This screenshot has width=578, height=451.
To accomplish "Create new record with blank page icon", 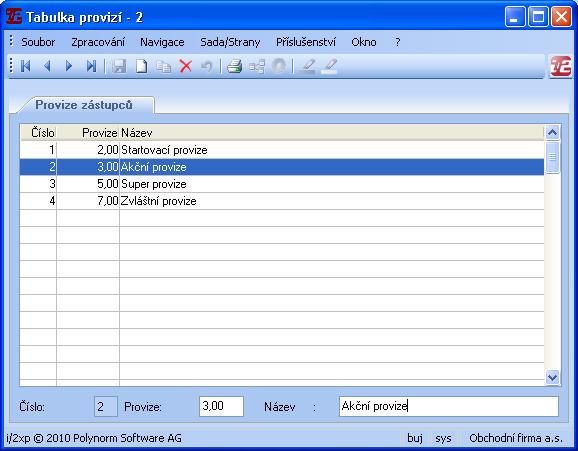I will [142, 66].
